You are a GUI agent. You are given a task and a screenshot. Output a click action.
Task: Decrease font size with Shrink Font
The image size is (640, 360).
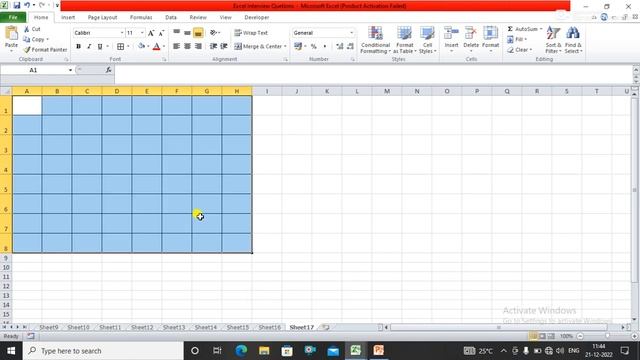(161, 33)
